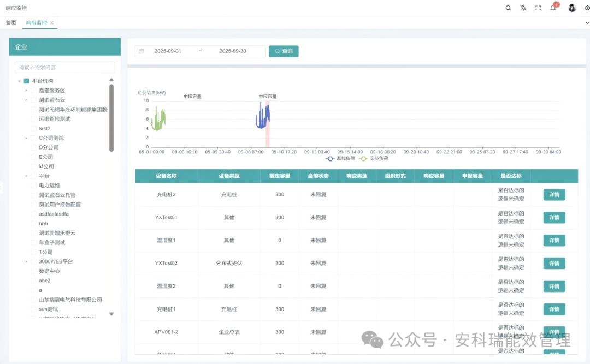
Task: Open the tabs dropdown chevron at right
Action: tap(587, 23)
